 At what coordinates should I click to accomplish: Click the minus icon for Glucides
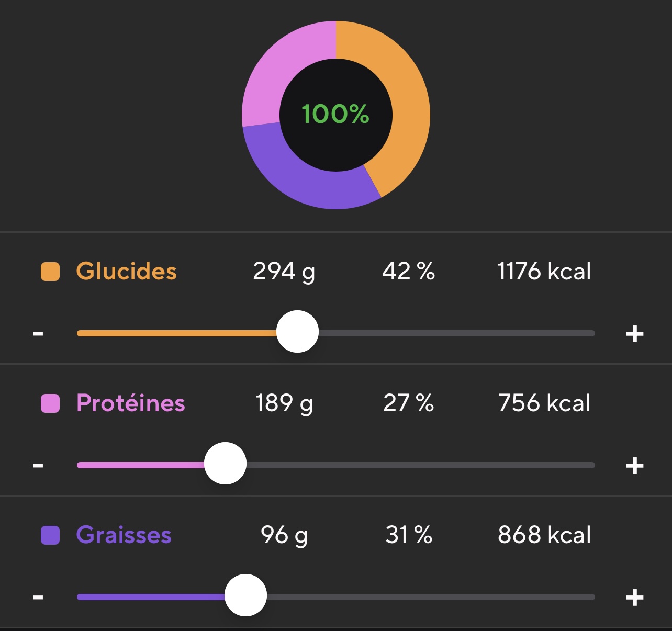pos(38,333)
